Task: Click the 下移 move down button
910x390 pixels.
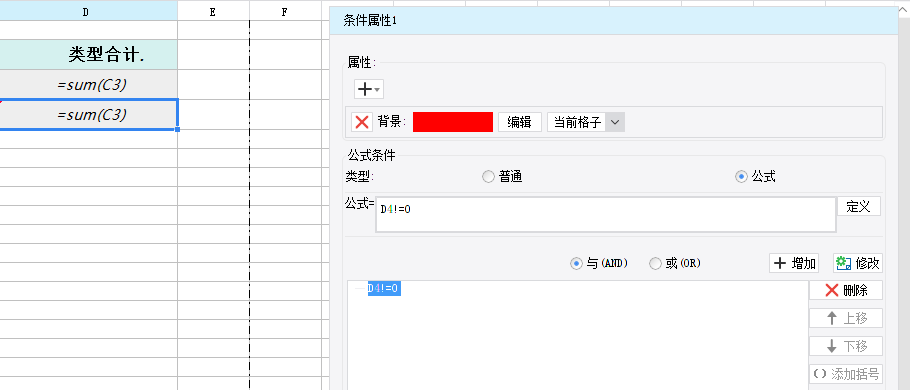Action: 846,346
